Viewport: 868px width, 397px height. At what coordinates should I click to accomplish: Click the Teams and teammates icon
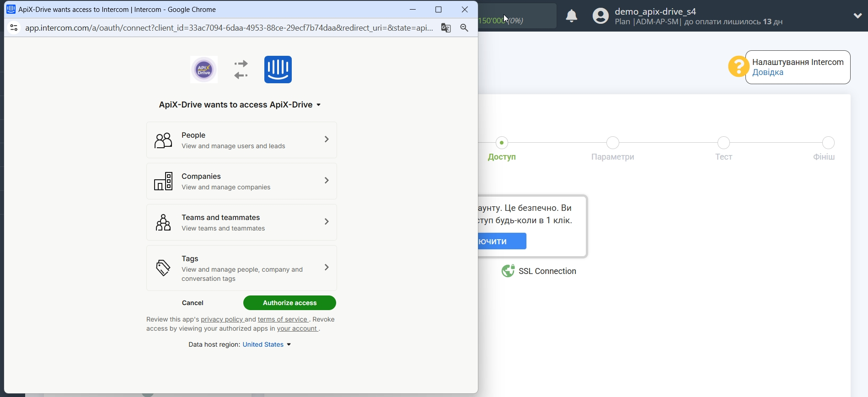[163, 223]
